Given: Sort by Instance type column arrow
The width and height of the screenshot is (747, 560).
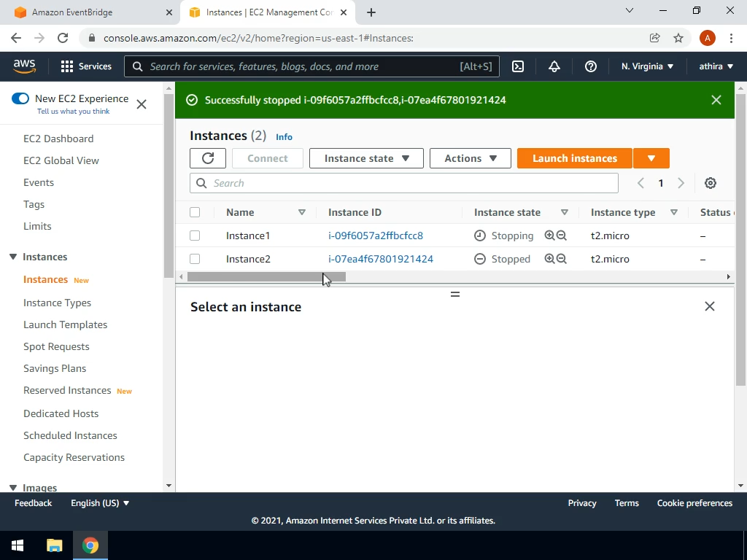Looking at the screenshot, I should pyautogui.click(x=673, y=212).
